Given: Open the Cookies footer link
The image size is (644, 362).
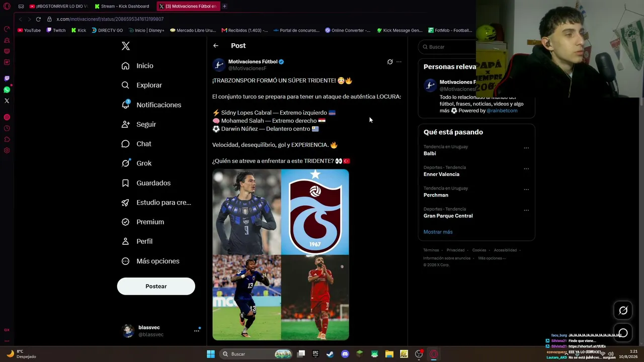Looking at the screenshot, I should coord(479,250).
